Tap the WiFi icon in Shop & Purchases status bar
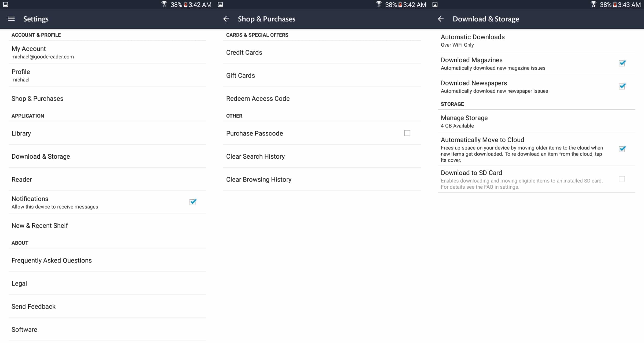644x343 pixels. coord(379,4)
